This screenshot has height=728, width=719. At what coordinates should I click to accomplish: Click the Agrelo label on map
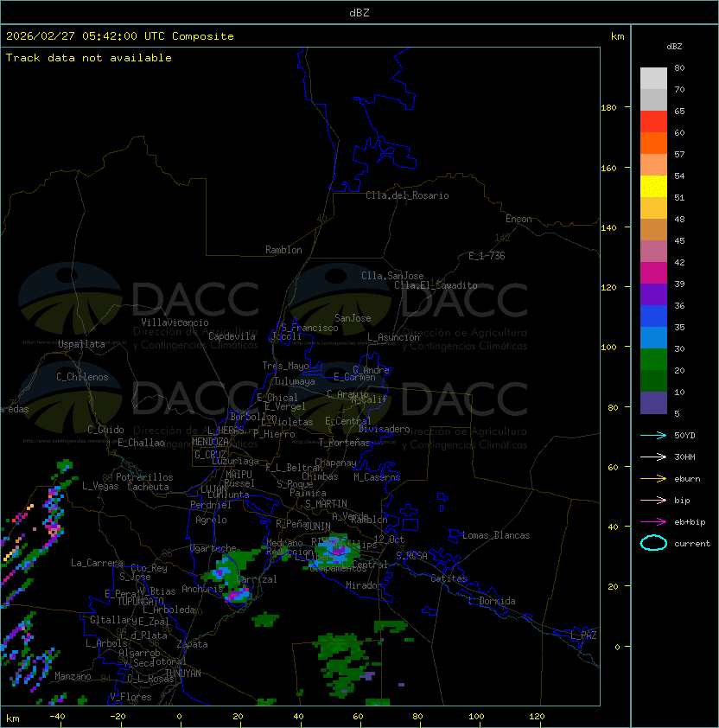tap(211, 520)
